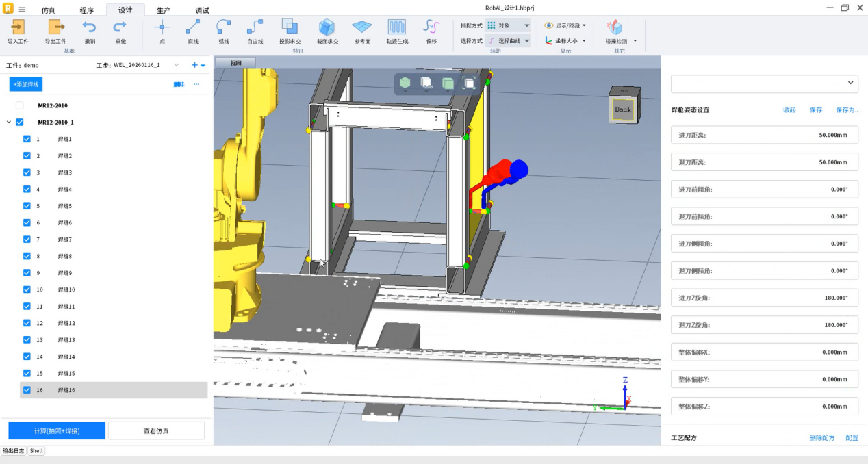Uncheck the 焊缝3 checkbox
868x464 pixels.
click(27, 172)
